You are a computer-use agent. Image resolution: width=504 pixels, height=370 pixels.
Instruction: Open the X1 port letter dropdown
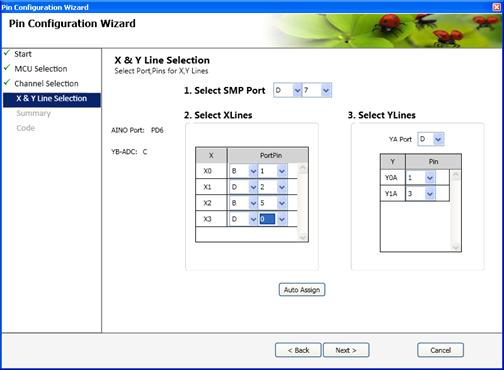(243, 187)
